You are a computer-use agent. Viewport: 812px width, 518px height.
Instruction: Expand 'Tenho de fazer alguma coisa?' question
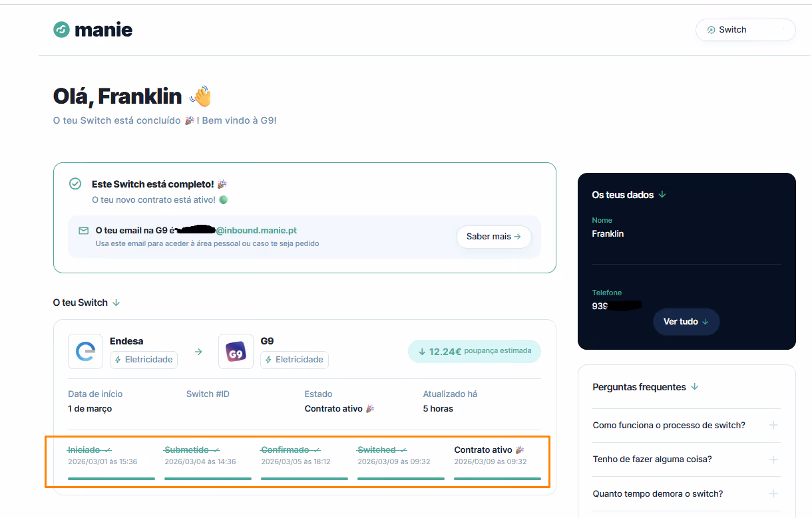tap(686, 459)
